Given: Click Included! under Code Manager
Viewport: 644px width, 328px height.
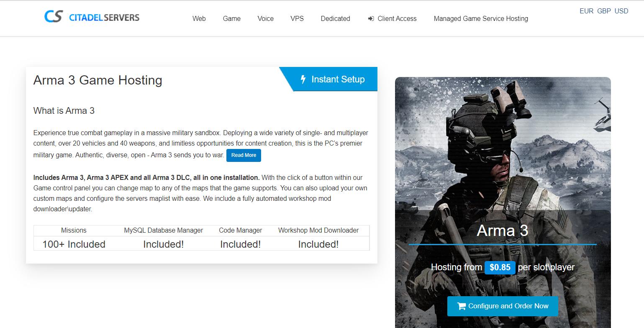Looking at the screenshot, I should pyautogui.click(x=240, y=244).
